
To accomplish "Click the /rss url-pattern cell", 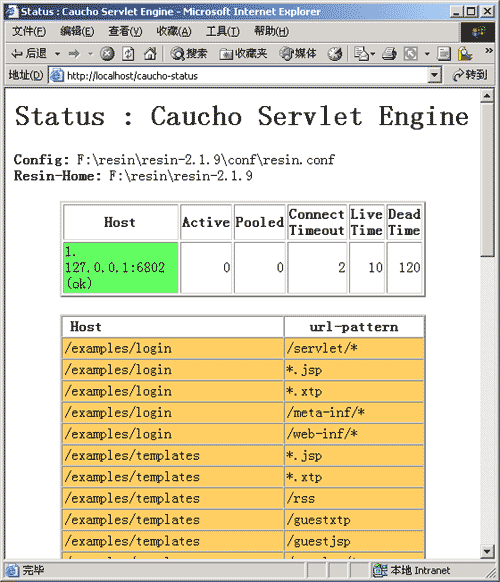I will 354,498.
